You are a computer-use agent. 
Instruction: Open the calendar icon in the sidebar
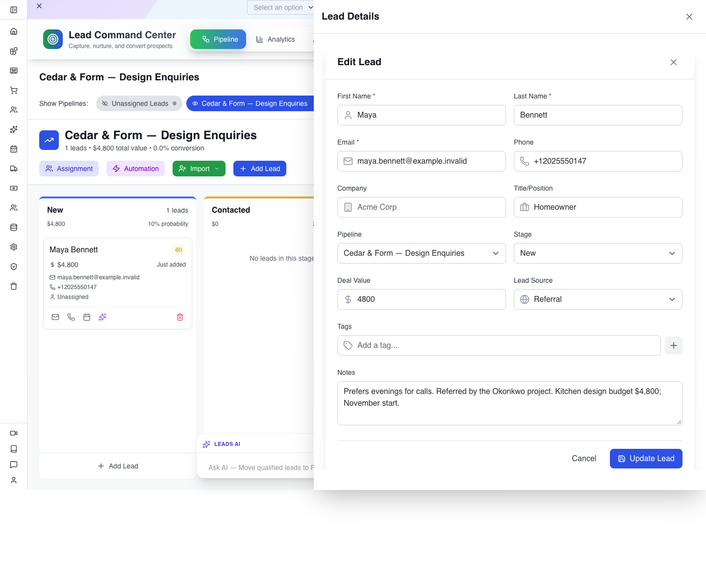click(x=14, y=149)
